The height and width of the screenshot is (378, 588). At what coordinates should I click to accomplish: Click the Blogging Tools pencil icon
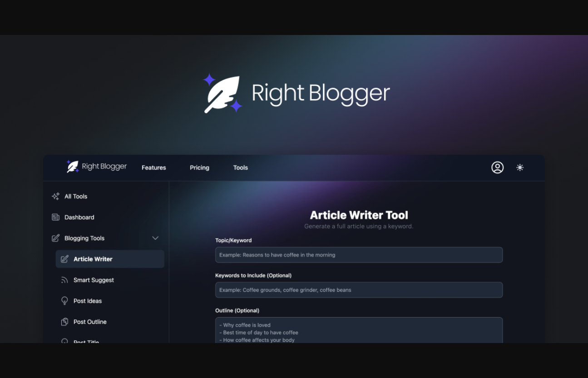coord(55,238)
